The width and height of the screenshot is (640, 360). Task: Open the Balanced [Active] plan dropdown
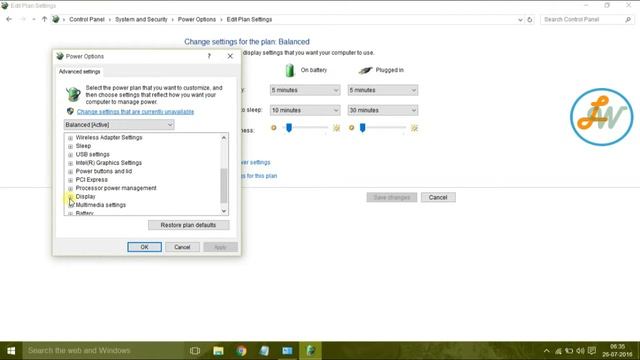(x=119, y=124)
